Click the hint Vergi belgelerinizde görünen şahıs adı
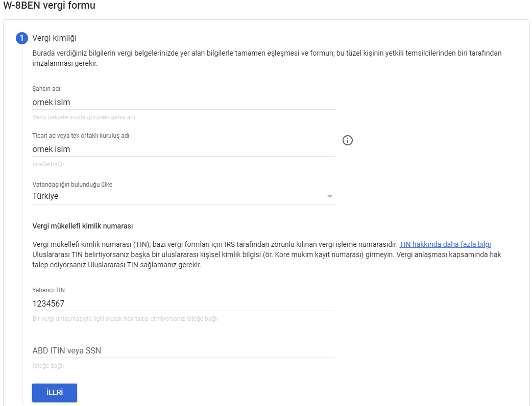 click(84, 117)
